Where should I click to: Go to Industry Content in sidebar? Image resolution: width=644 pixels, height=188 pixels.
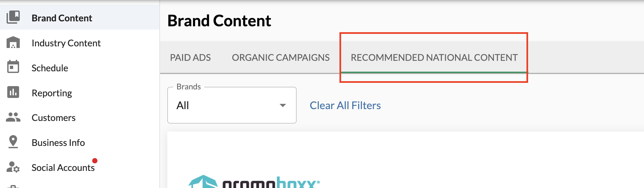(66, 43)
